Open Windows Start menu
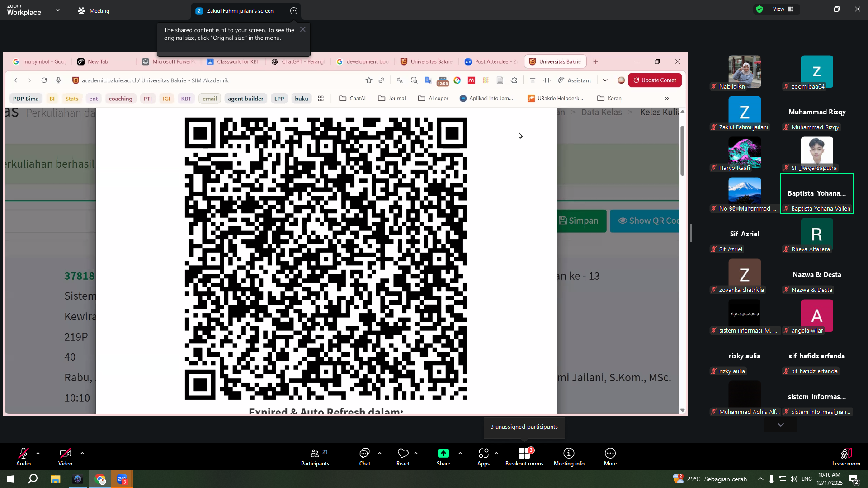868x488 pixels. click(x=11, y=479)
